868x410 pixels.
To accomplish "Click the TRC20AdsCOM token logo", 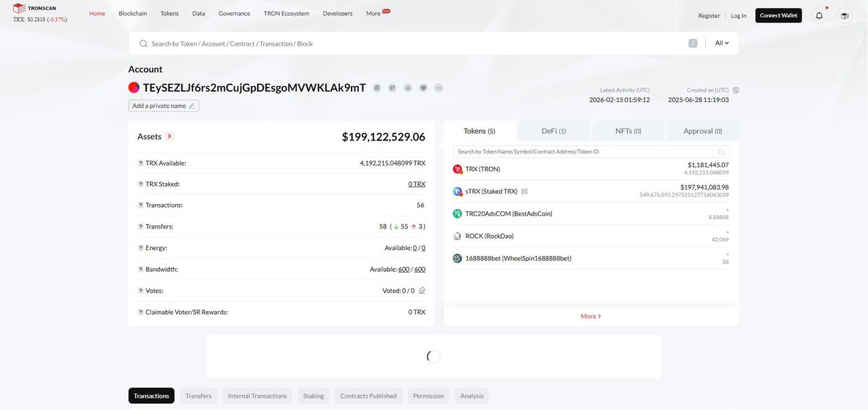I will tap(457, 214).
